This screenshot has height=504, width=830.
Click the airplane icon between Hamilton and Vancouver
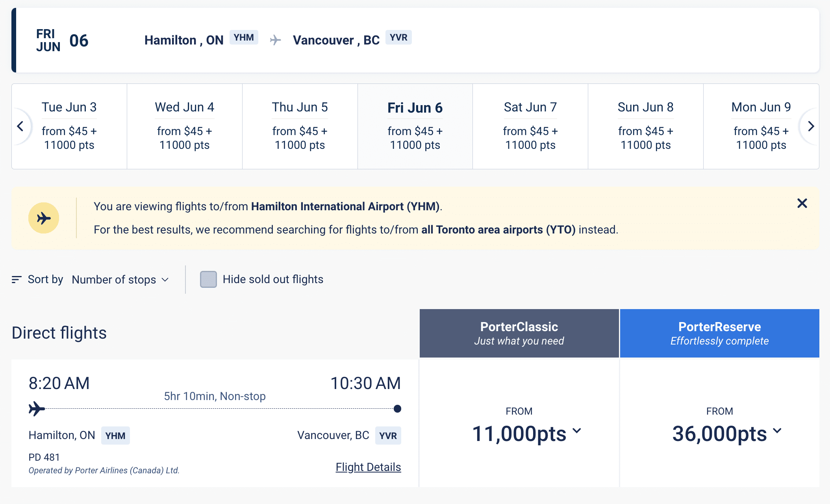tap(275, 40)
